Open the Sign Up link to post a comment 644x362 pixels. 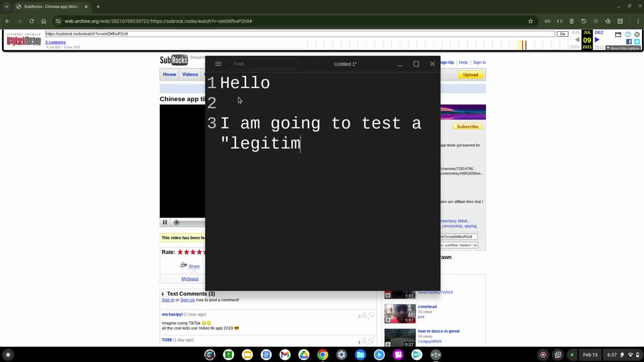[187, 300]
